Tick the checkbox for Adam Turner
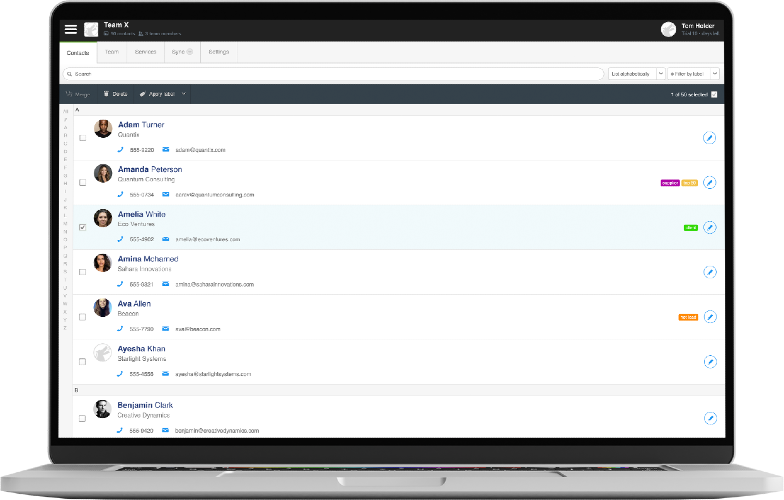 click(x=82, y=138)
